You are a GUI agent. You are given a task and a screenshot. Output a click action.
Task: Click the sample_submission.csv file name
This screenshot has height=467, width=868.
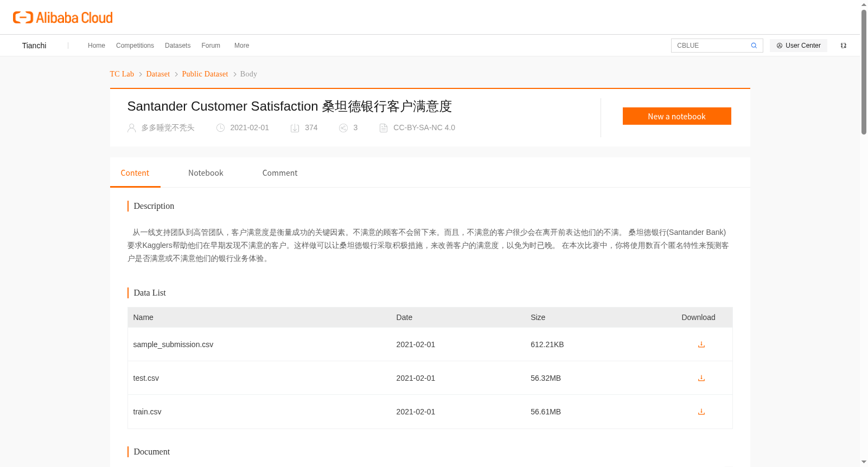click(173, 344)
